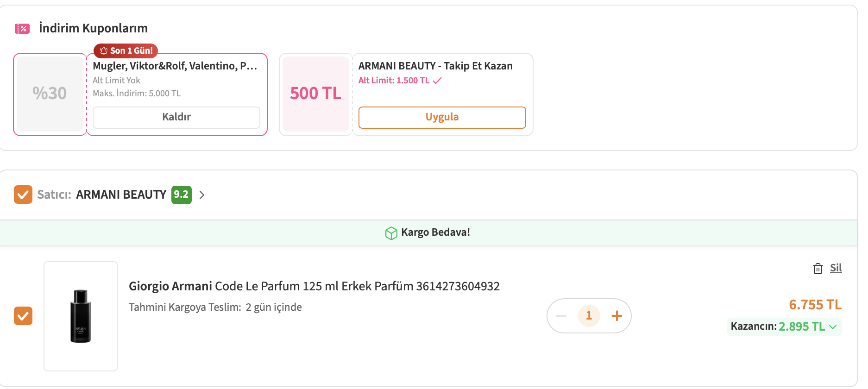Click the discount coupon ticket icon
This screenshot has width=868, height=389.
22,29
